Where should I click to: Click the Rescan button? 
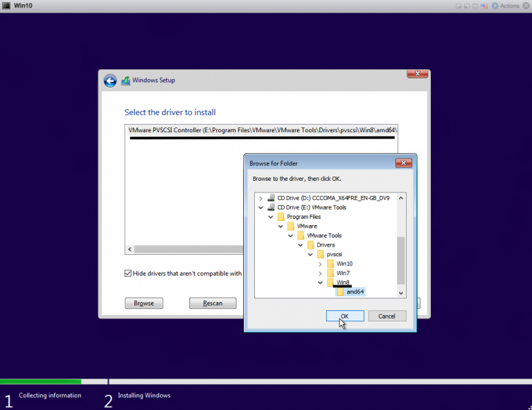(213, 303)
